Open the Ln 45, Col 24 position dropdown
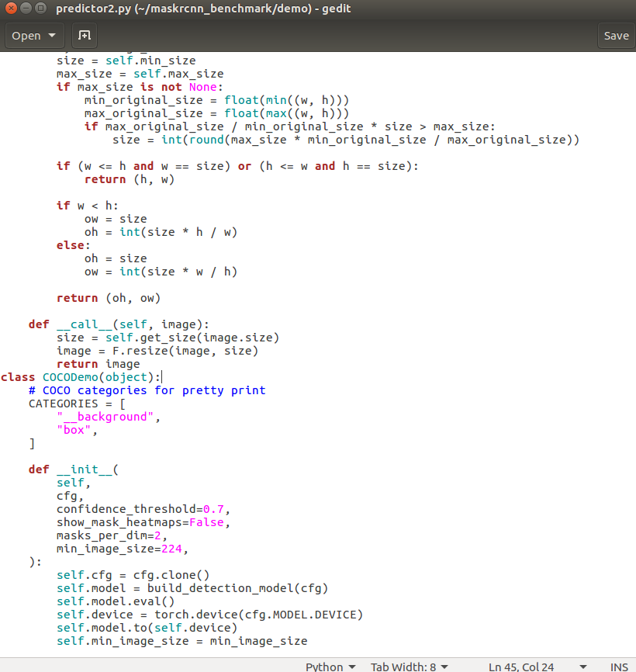 click(537, 667)
